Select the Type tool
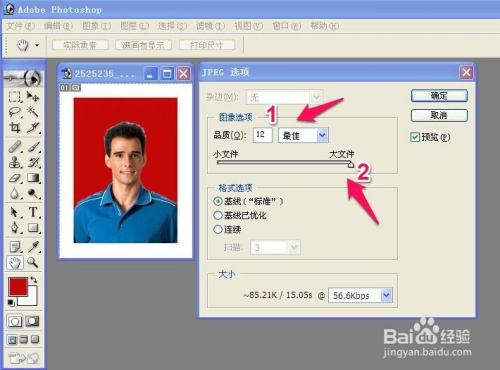This screenshot has height=370, width=500. point(33,212)
